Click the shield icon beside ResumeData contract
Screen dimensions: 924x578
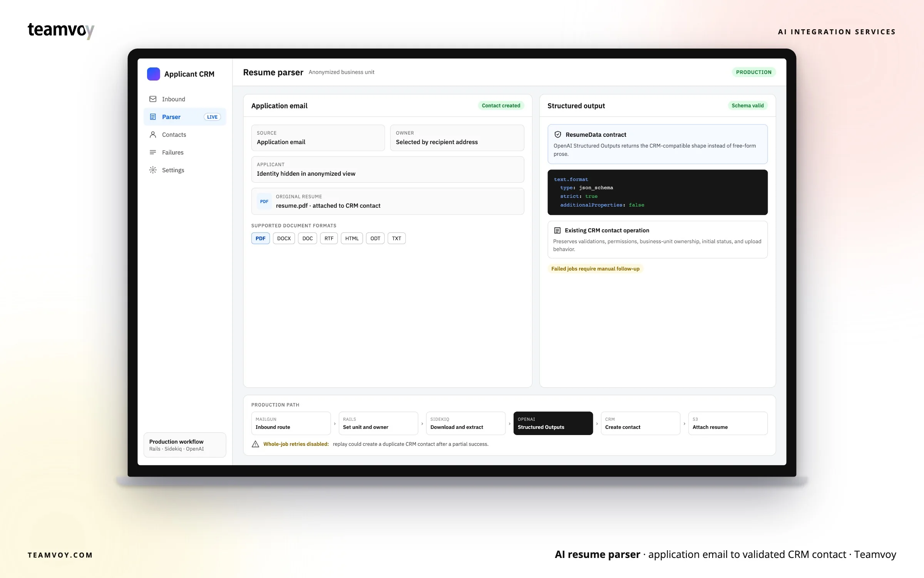[x=557, y=134]
